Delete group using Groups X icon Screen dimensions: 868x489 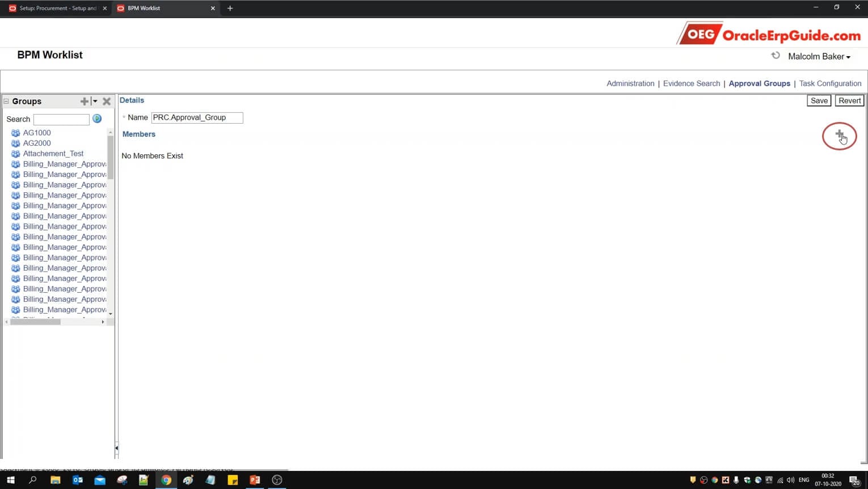107,101
